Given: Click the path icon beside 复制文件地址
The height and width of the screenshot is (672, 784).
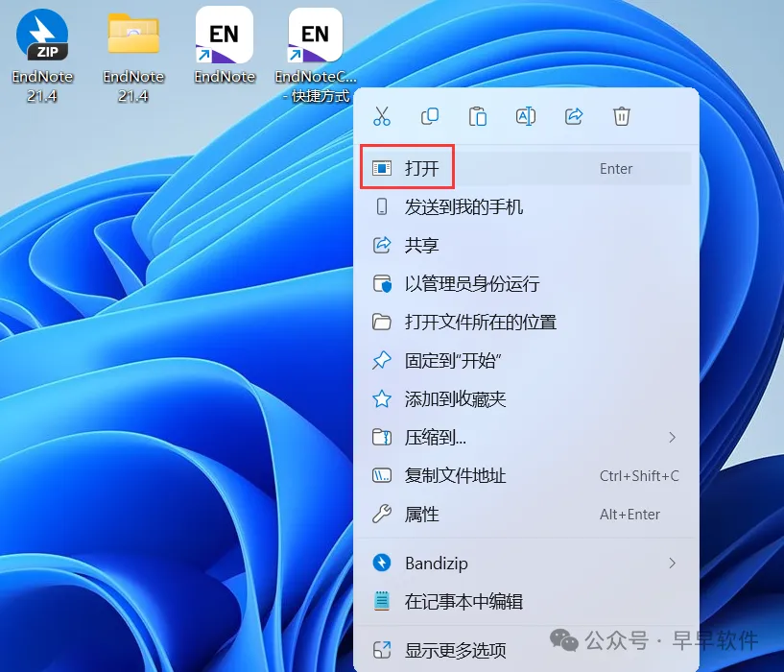Looking at the screenshot, I should coord(382,475).
